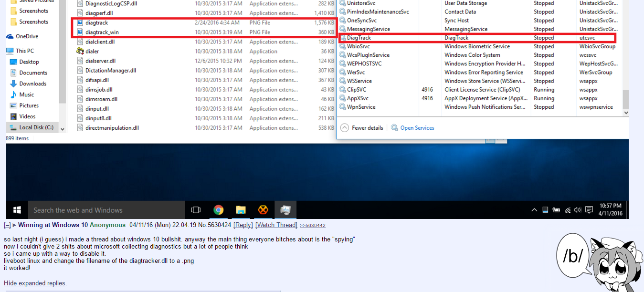Click the Music note icon in the sidebar

point(13,94)
